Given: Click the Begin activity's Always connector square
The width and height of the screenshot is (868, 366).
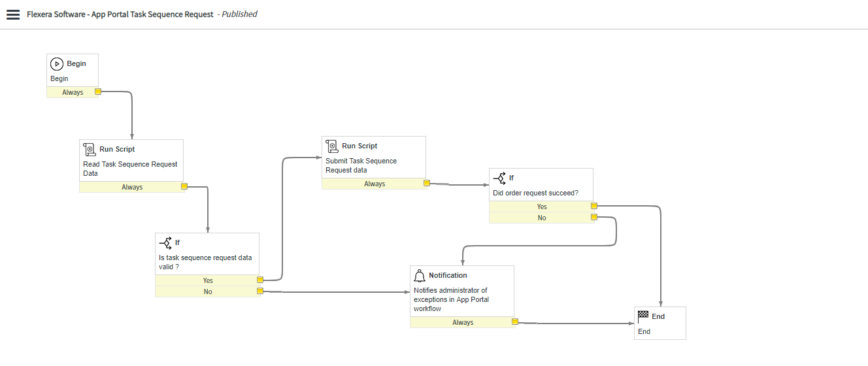Looking at the screenshot, I should (98, 92).
